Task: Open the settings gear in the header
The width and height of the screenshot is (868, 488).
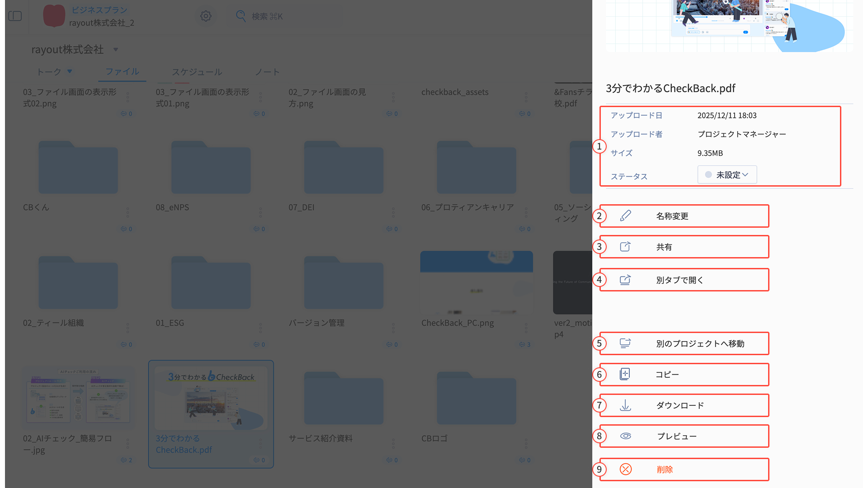Action: 206,16
